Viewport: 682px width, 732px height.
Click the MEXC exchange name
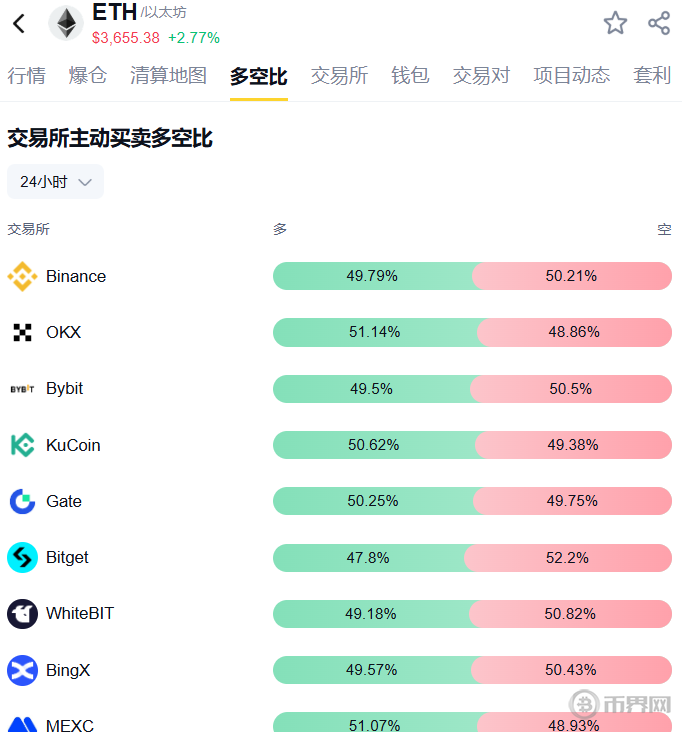point(70,724)
